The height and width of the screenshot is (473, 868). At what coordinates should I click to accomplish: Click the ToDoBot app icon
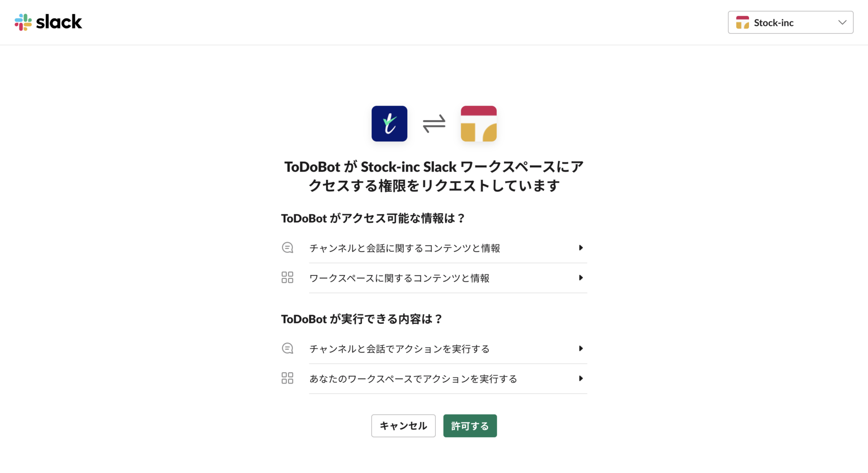[x=389, y=123]
